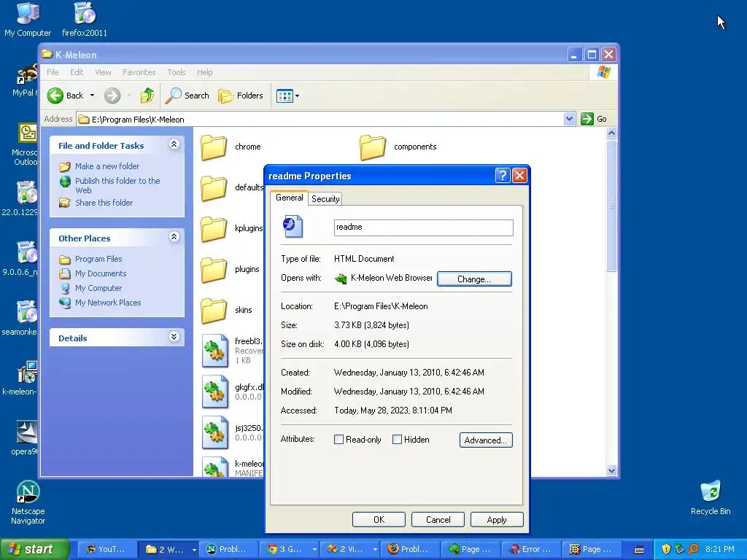
Task: Click the Search toolbar button
Action: click(187, 96)
